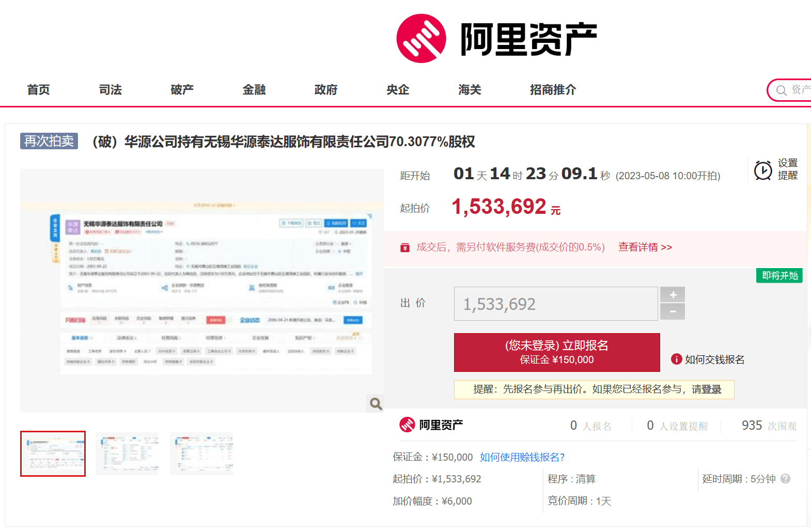
Task: Click the 即将开始 green status badge
Action: pos(779,276)
